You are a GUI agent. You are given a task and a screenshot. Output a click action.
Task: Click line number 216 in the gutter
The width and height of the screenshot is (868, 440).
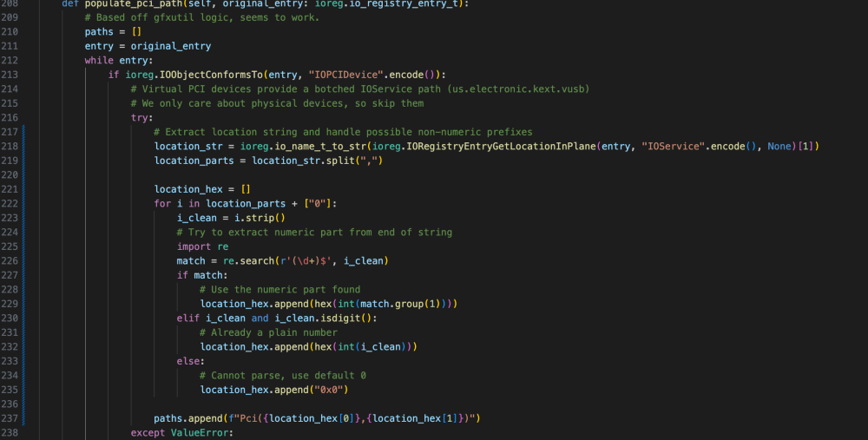pos(10,118)
